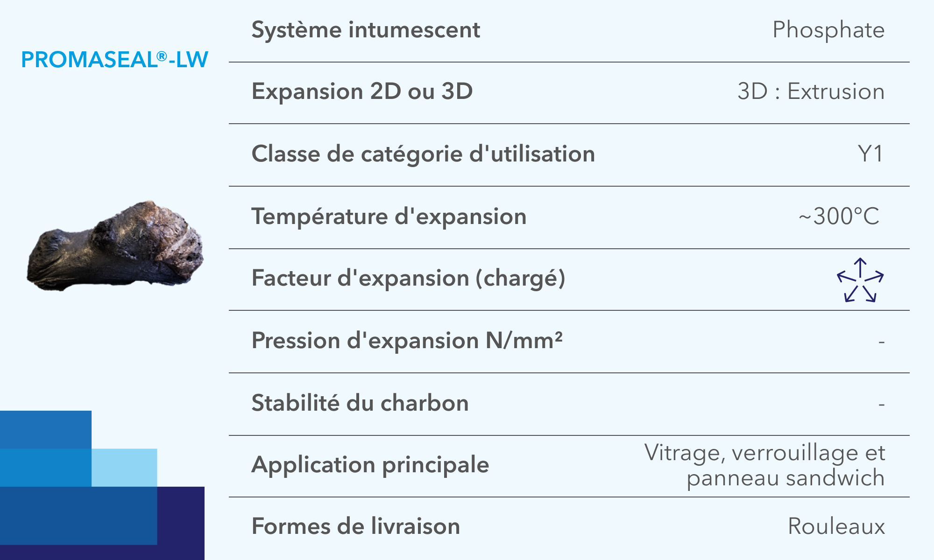This screenshot has height=560, width=934.
Task: Click the Formes de livraison label
Action: tap(355, 526)
